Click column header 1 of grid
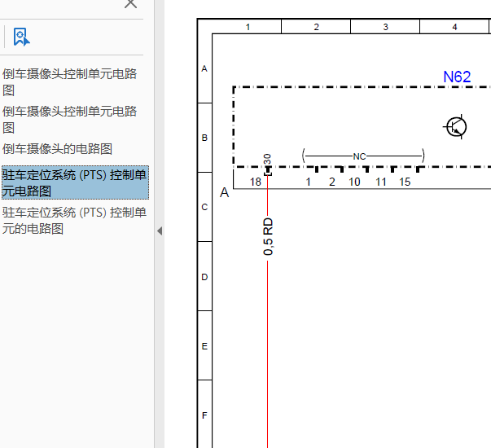 [248, 27]
